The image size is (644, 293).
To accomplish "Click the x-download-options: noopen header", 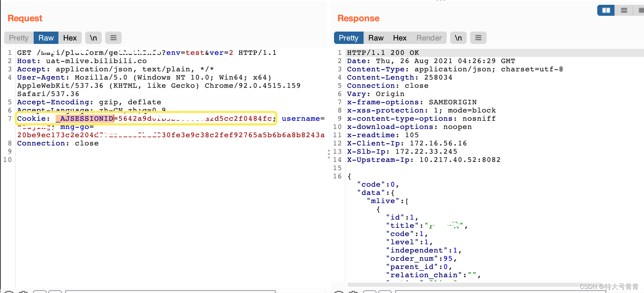I will click(409, 127).
